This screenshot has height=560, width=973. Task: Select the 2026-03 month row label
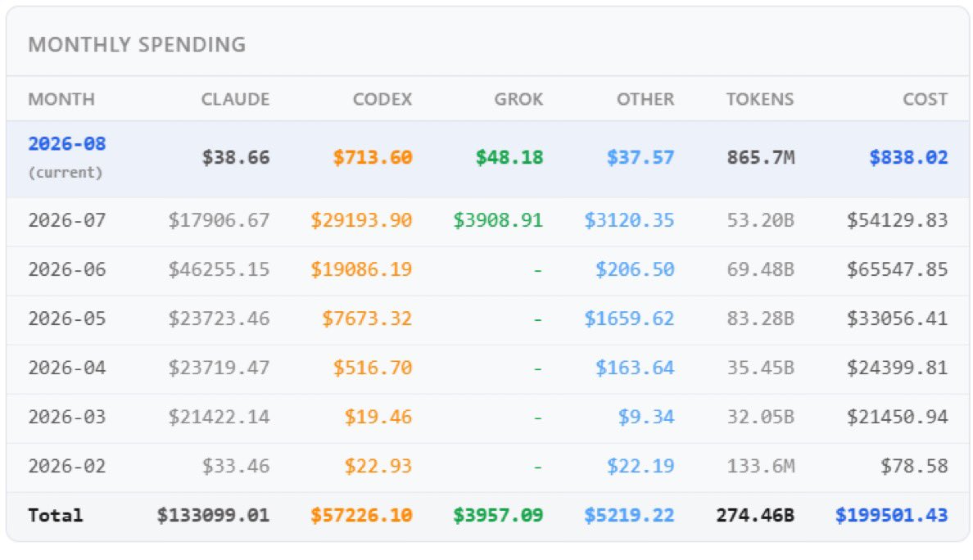[67, 417]
